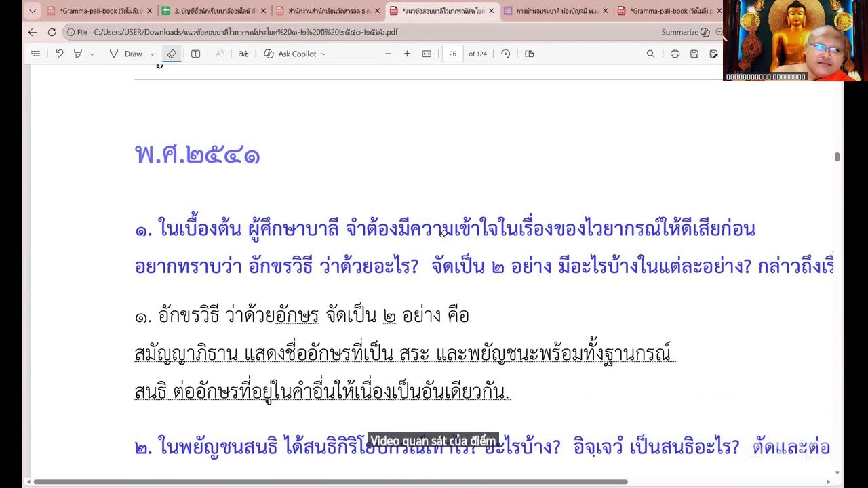Open the tab actions chevron menu
868x488 pixels.
(x=32, y=11)
